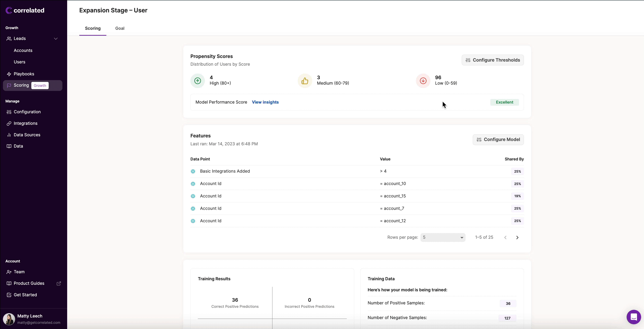644x329 pixels.
Task: Open the View insights link
Action: click(x=265, y=102)
